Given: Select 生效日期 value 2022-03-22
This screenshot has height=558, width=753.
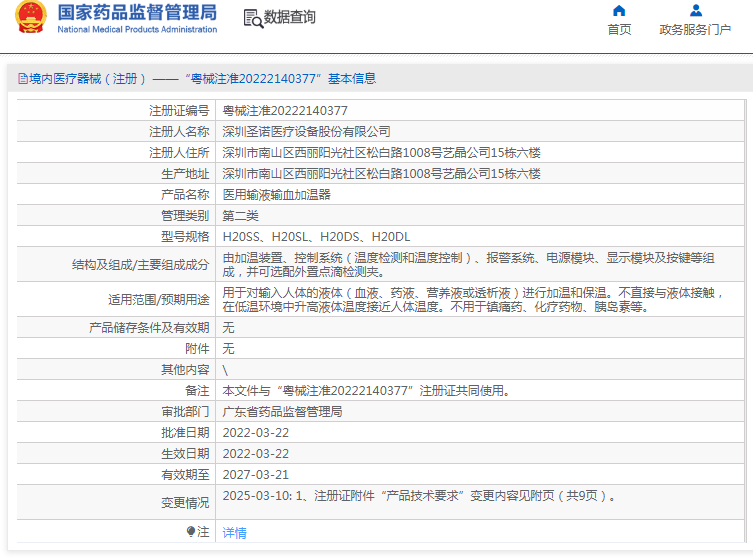Looking at the screenshot, I should click(x=255, y=454).
